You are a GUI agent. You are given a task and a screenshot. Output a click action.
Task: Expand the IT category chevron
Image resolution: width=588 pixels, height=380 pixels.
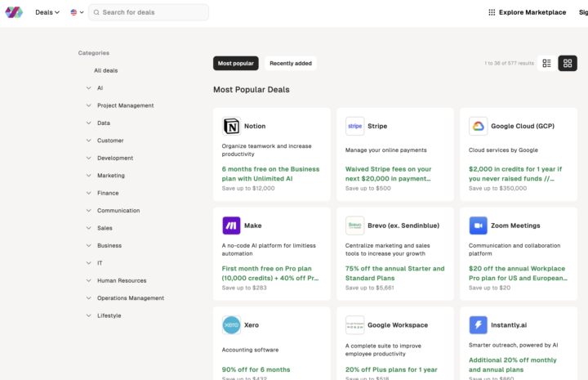point(88,263)
